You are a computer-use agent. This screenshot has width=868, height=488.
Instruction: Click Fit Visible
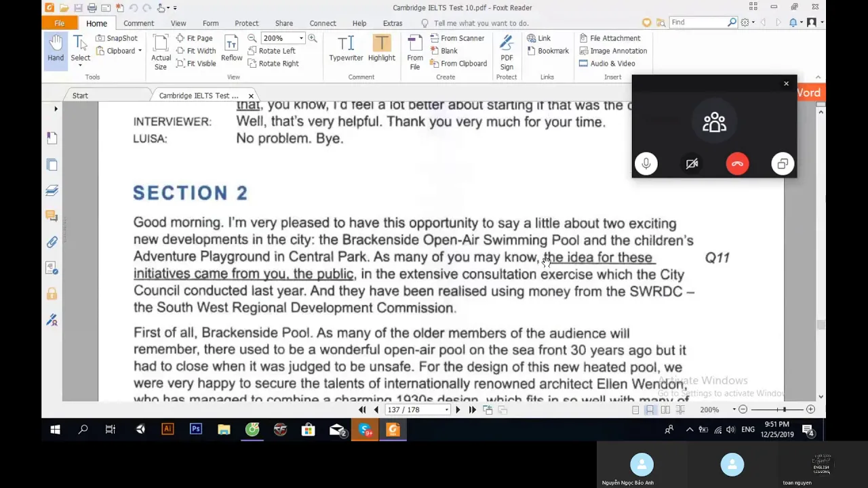197,63
